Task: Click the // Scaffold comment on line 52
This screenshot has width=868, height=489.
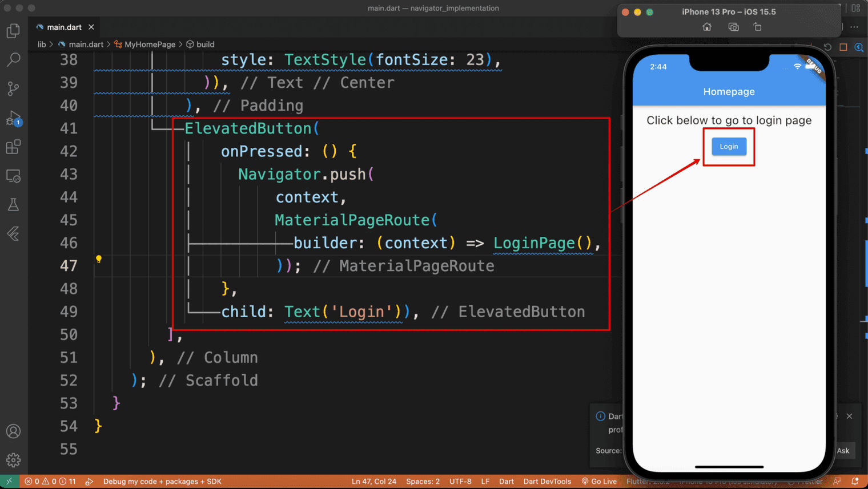Action: coord(208,381)
